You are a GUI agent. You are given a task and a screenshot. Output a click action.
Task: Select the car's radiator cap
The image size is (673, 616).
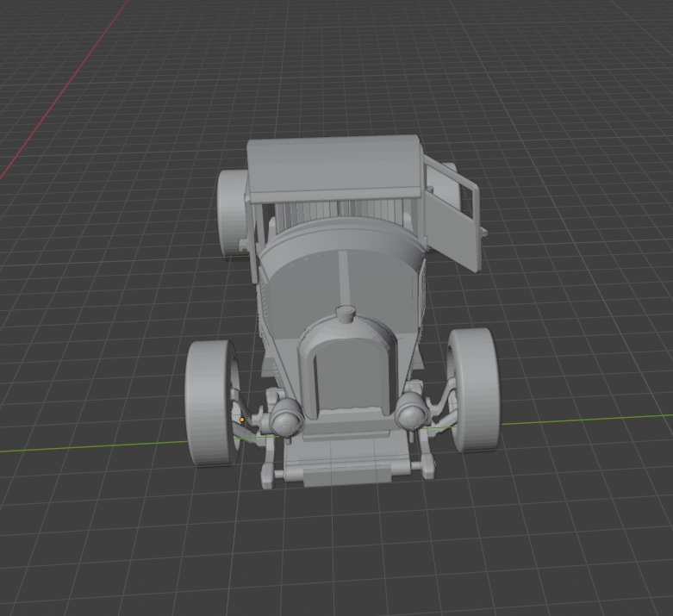click(x=345, y=314)
